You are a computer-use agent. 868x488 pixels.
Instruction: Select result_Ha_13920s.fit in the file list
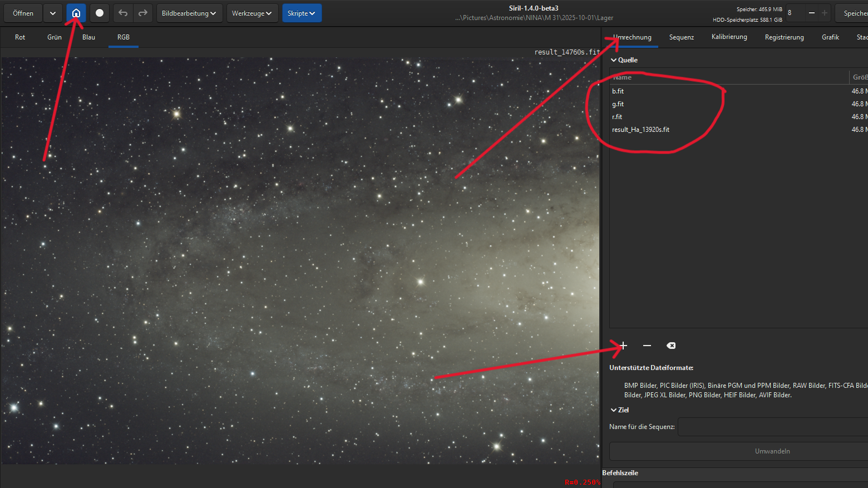(x=640, y=130)
